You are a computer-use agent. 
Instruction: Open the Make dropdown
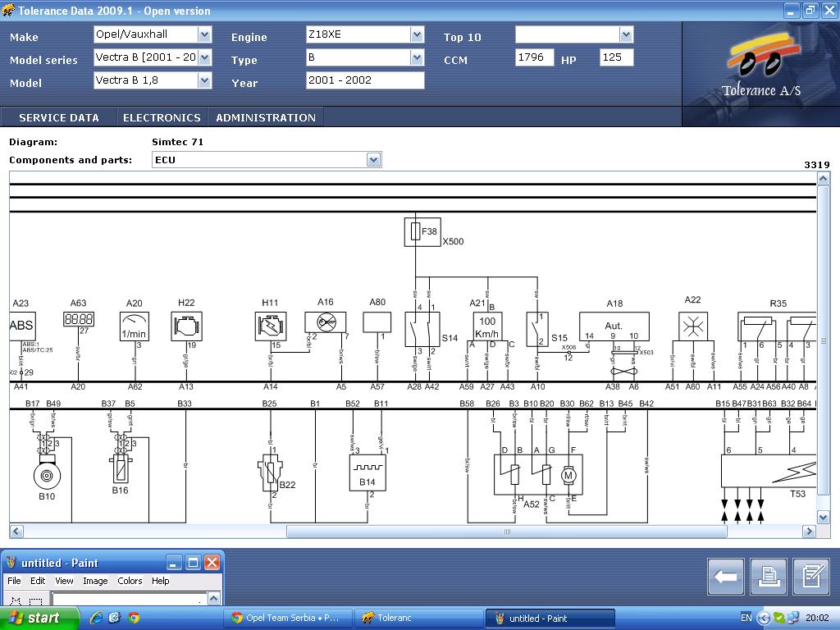(204, 34)
